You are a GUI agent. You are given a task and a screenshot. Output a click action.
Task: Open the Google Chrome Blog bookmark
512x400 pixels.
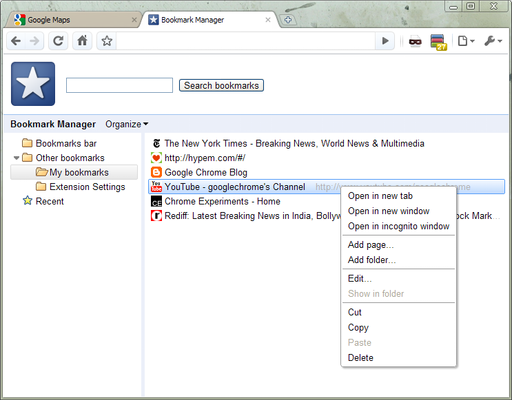point(206,172)
